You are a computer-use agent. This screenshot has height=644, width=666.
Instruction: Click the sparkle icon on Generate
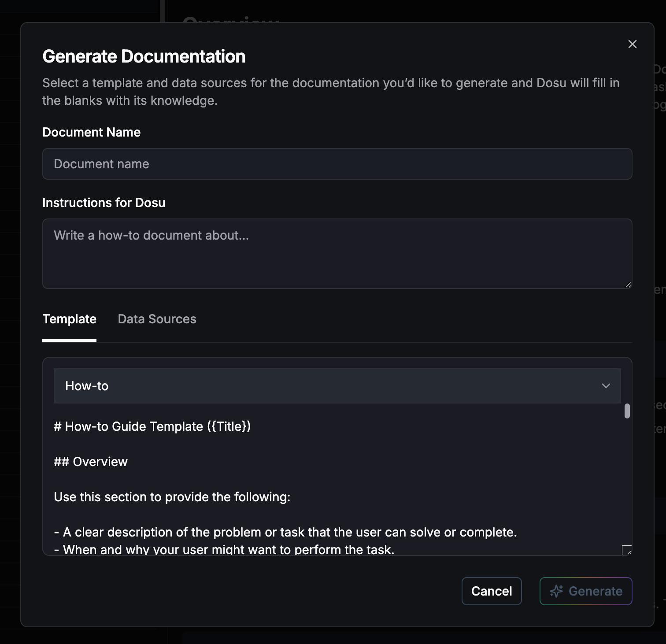(556, 591)
